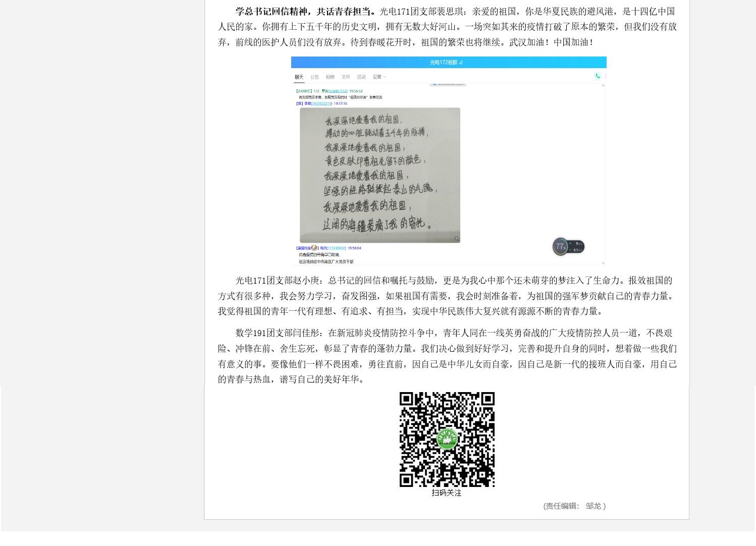Click the green logo in QR code center
Image resolution: width=756 pixels, height=546 pixels.
447,439
